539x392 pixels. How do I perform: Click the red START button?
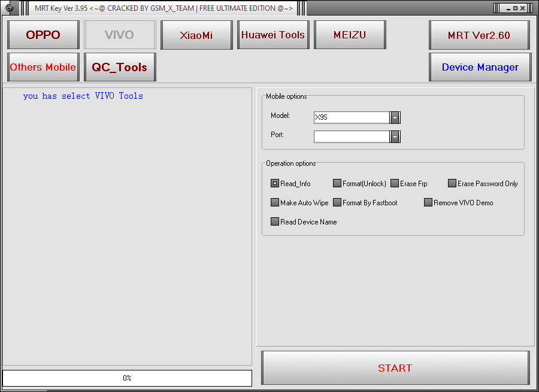[x=395, y=367]
